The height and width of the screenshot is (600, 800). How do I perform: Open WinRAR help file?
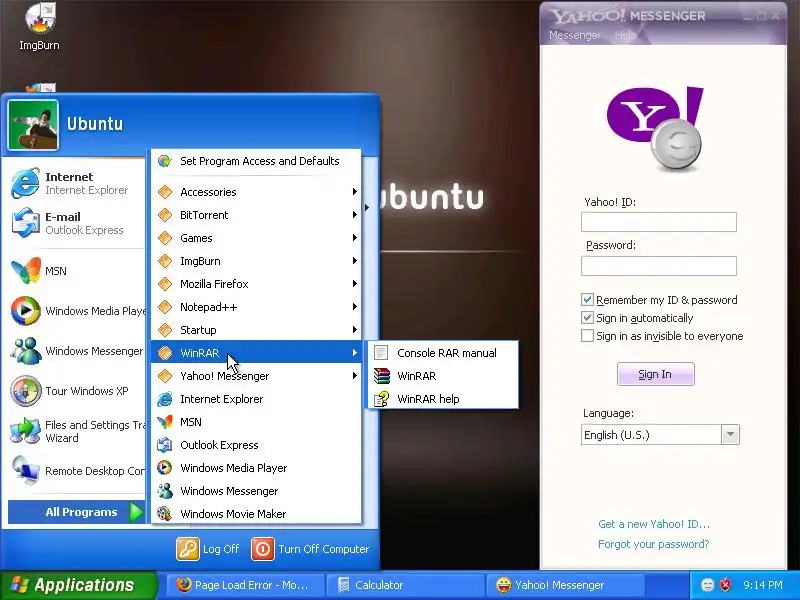point(443,399)
